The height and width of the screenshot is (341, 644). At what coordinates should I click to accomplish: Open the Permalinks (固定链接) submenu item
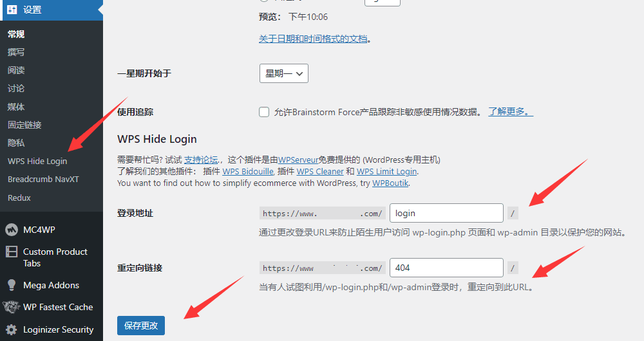click(24, 125)
